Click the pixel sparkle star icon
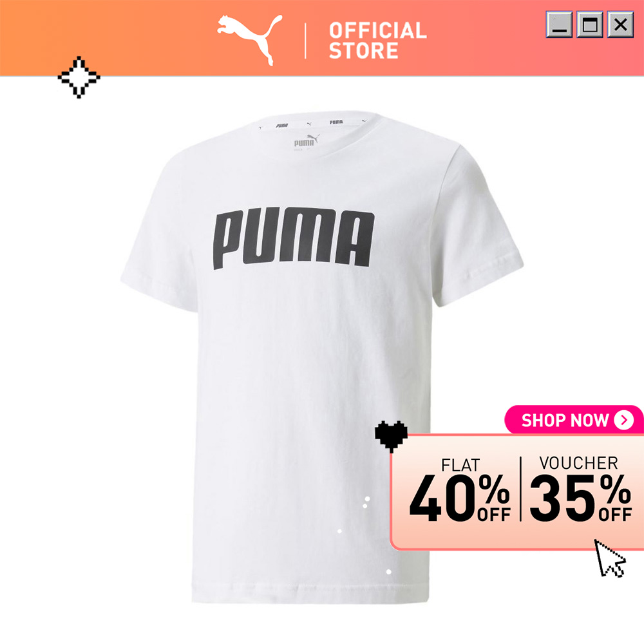The height and width of the screenshot is (644, 644). tap(79, 77)
